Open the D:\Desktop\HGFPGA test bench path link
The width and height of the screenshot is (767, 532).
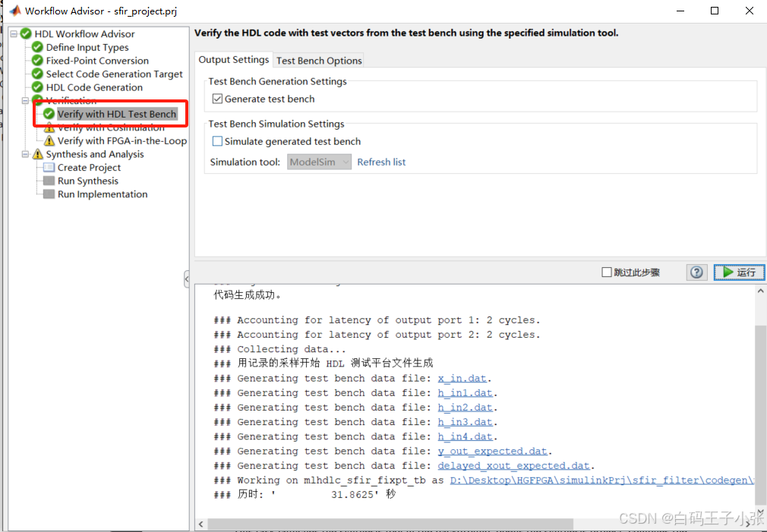click(601, 480)
